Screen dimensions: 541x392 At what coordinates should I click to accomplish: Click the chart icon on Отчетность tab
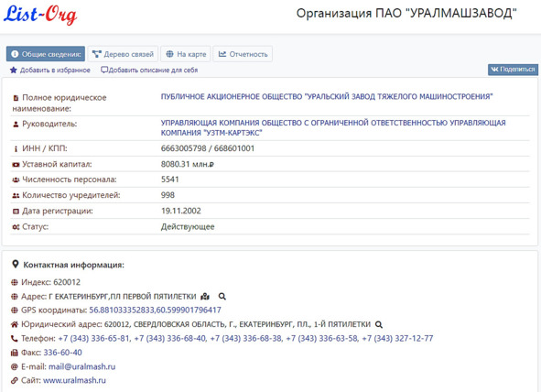222,54
